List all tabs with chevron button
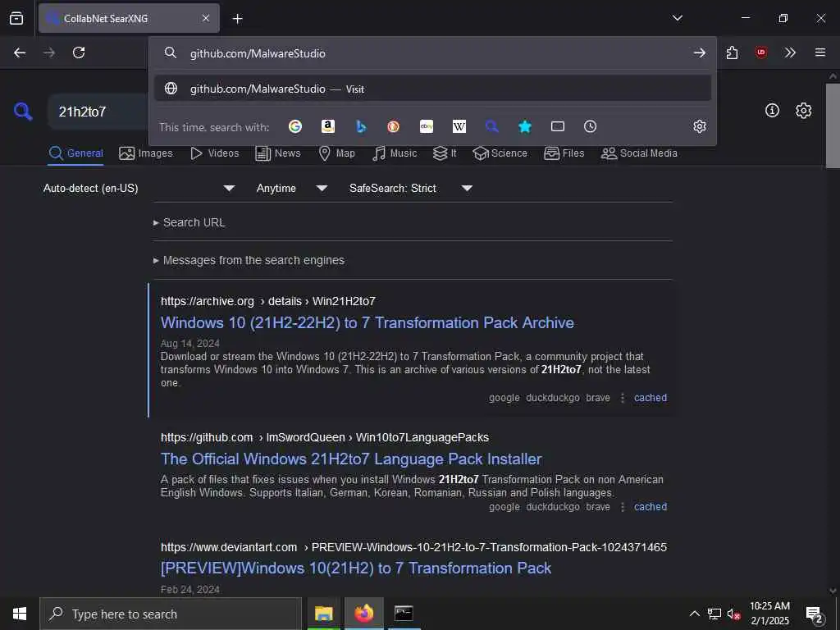 (677, 18)
